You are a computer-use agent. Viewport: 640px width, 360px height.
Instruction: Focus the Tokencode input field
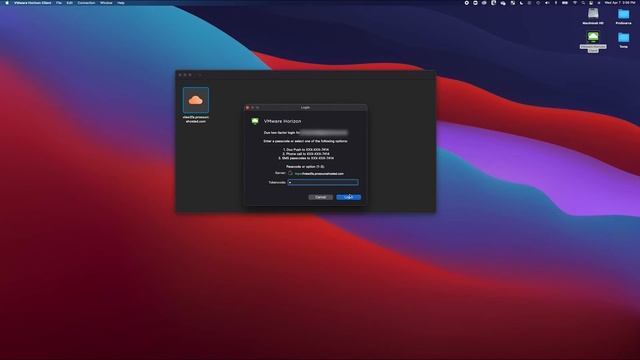pos(323,182)
